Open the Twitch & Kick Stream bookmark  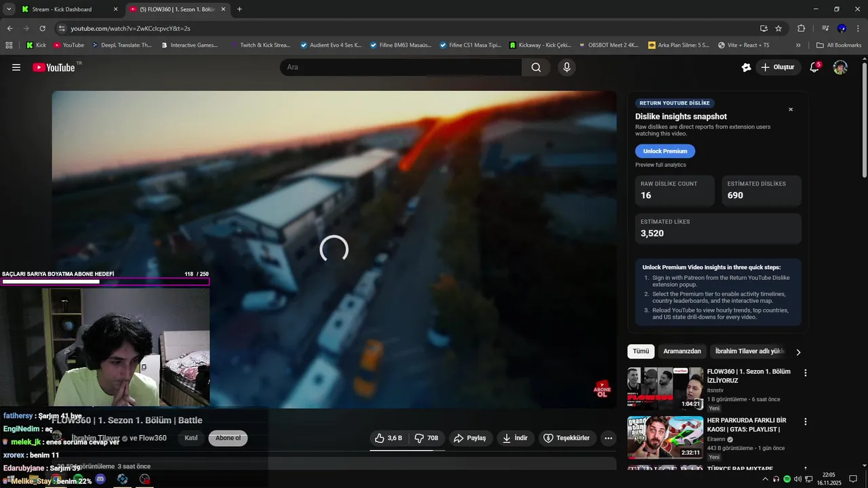pos(260,45)
